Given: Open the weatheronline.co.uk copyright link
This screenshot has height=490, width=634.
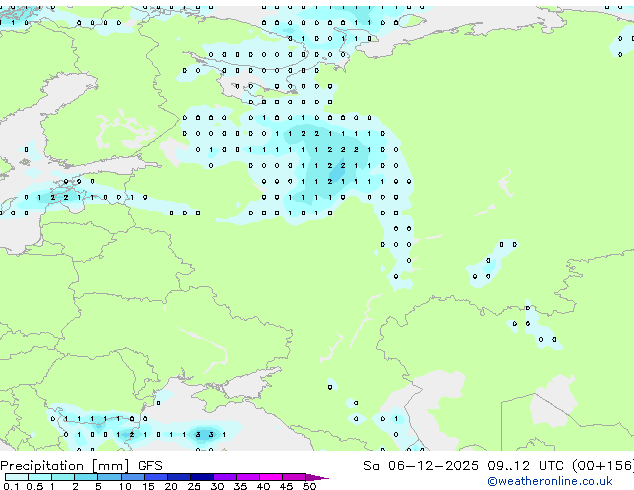Looking at the screenshot, I should (550, 481).
